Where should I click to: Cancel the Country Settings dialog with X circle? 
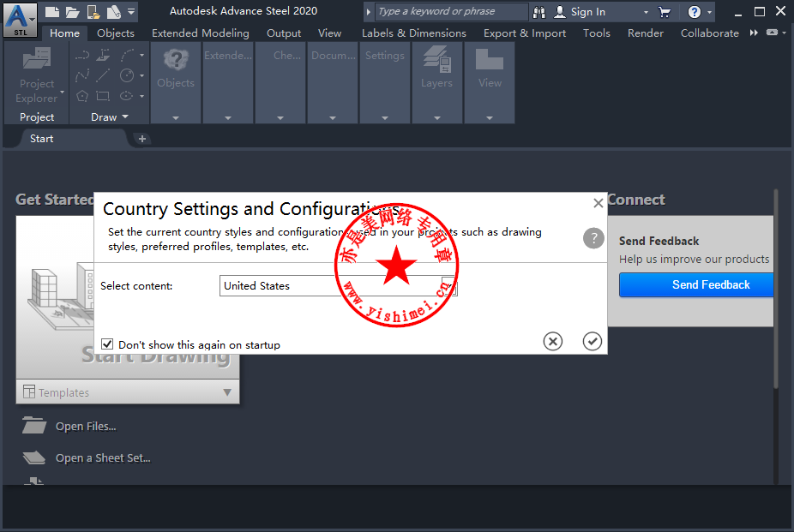pos(553,341)
